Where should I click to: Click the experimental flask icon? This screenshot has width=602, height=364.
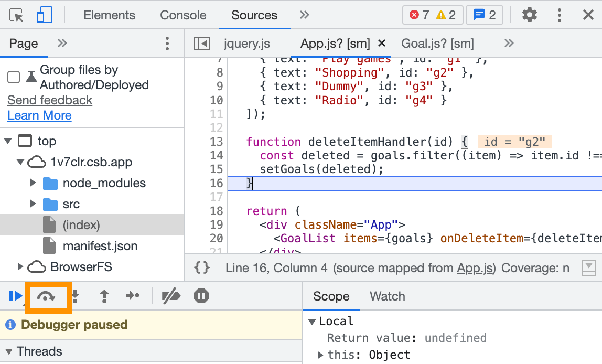coord(31,77)
